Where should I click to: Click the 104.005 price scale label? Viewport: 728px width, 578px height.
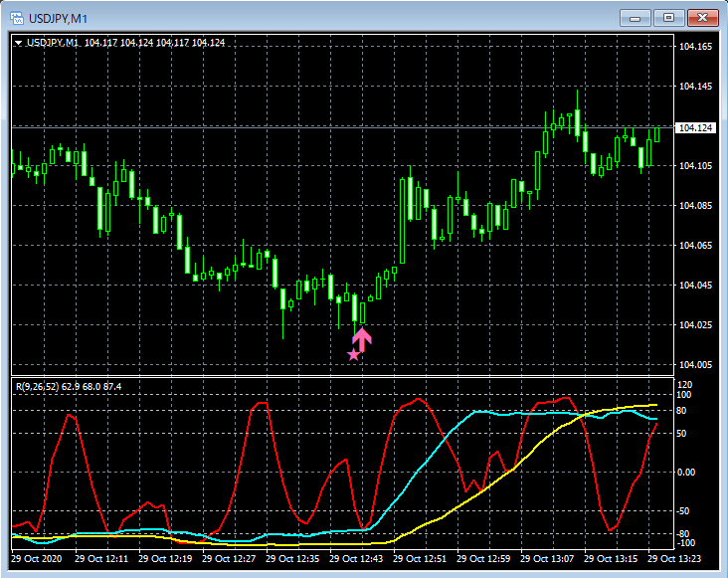(695, 364)
